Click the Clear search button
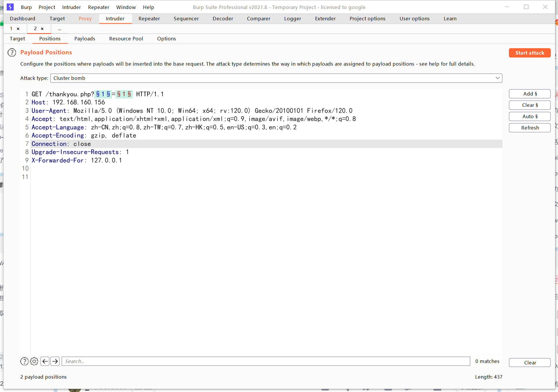The width and height of the screenshot is (558, 392). click(530, 363)
